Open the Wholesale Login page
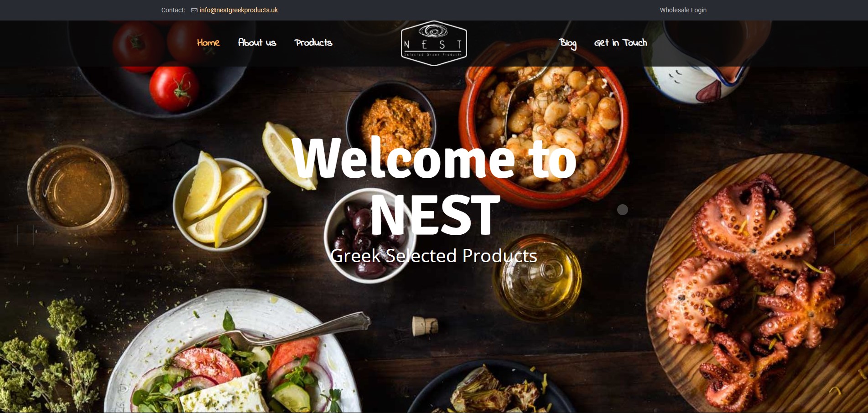 pos(683,10)
